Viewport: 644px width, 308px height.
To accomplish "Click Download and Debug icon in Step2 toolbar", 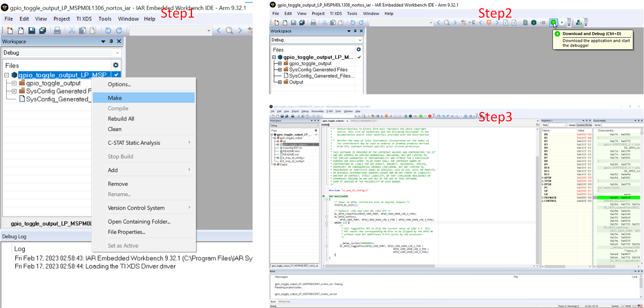I will tap(553, 22).
